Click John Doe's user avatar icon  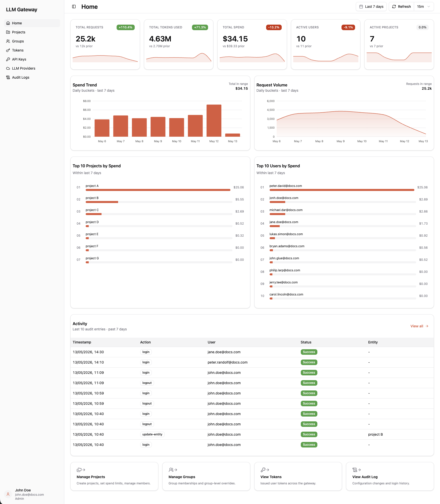[x=8, y=494]
